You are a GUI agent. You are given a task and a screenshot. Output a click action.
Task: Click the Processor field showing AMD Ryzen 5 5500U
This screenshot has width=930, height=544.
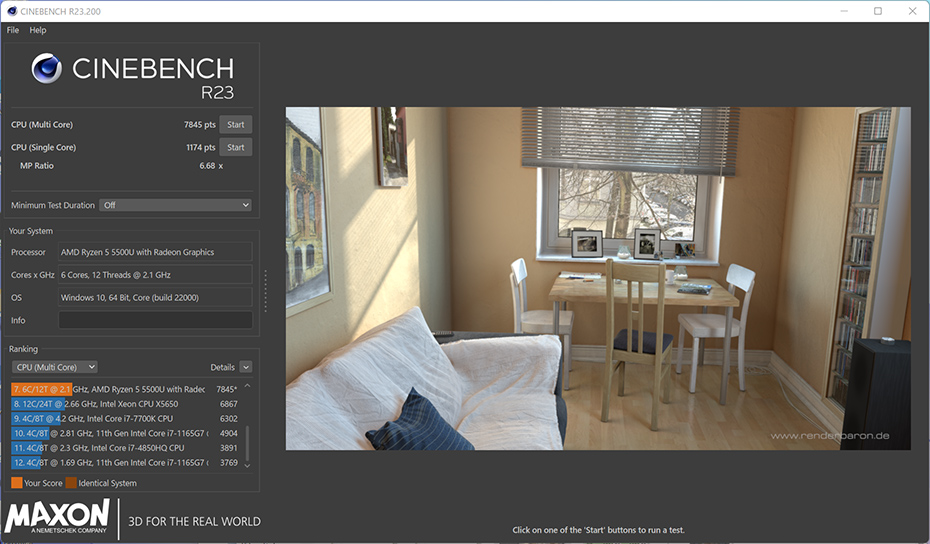click(155, 252)
